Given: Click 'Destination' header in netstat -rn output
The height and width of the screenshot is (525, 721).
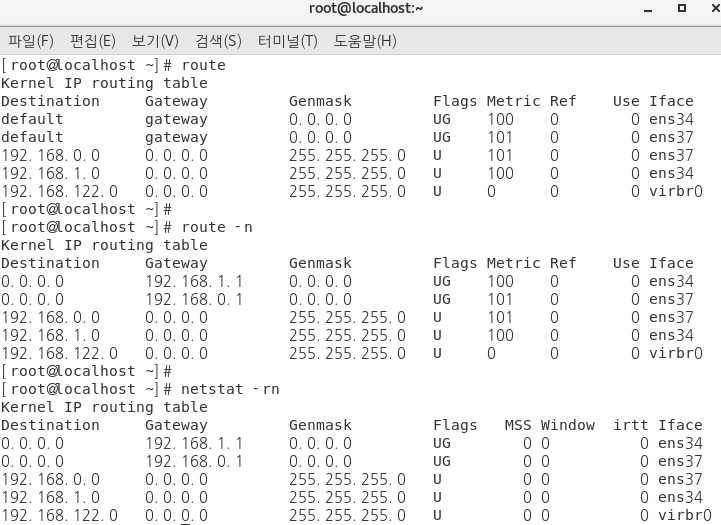Looking at the screenshot, I should click(50, 425).
